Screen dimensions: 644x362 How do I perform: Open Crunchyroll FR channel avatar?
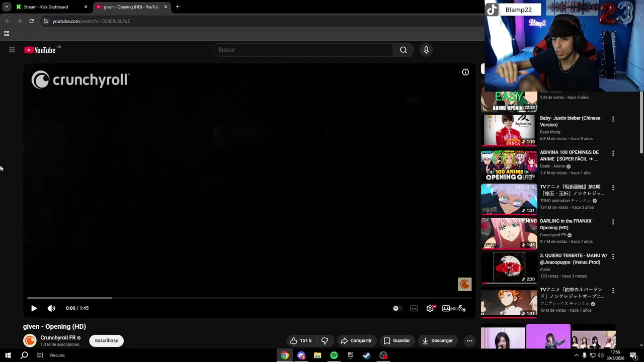(x=30, y=340)
